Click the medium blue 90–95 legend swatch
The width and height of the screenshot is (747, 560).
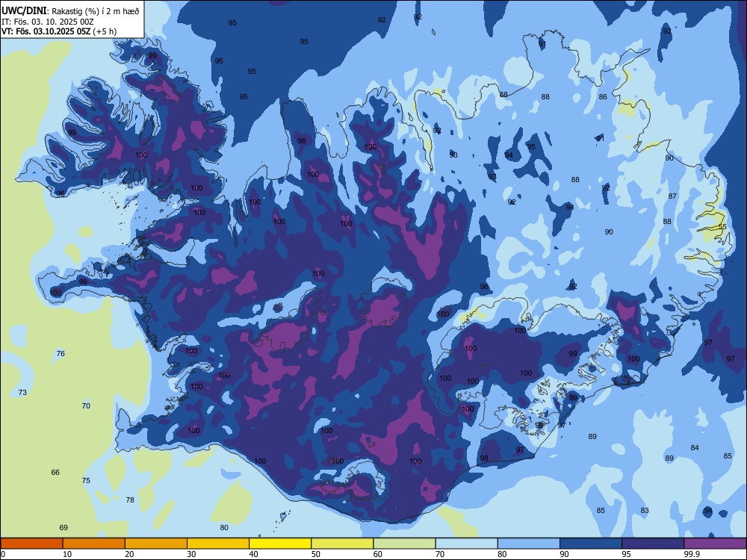pyautogui.click(x=591, y=544)
